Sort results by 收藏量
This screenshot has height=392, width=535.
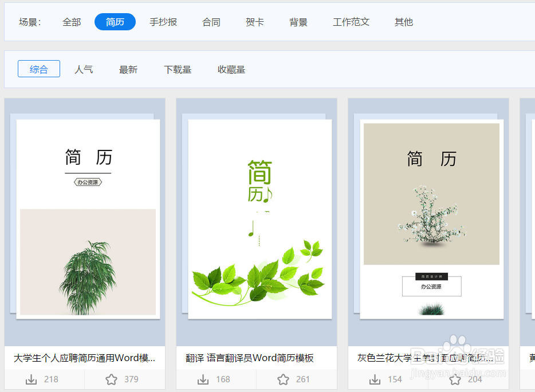pyautogui.click(x=231, y=70)
